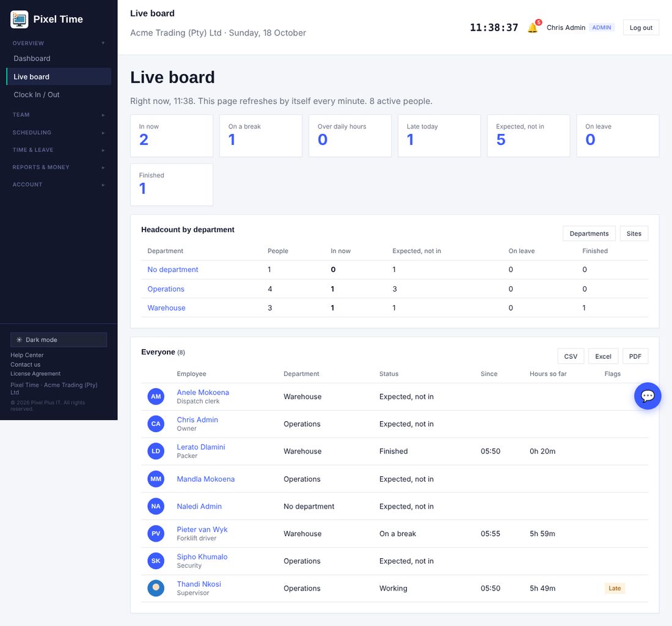This screenshot has width=672, height=626.
Task: Export everyone list as CSV
Action: [x=571, y=356]
